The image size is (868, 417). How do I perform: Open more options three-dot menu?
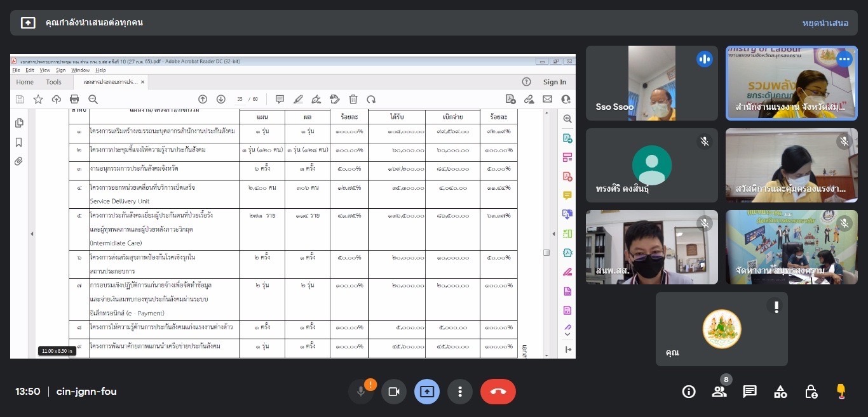coord(459,392)
